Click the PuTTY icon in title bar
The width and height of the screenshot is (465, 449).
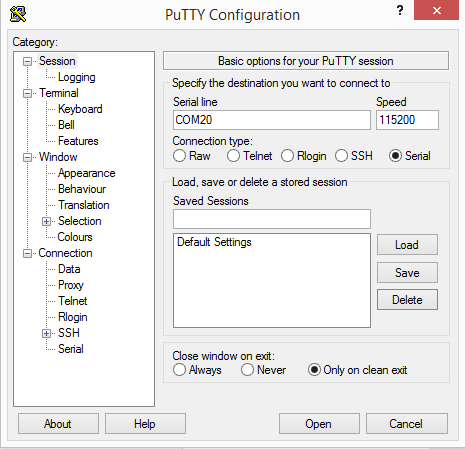[x=18, y=14]
